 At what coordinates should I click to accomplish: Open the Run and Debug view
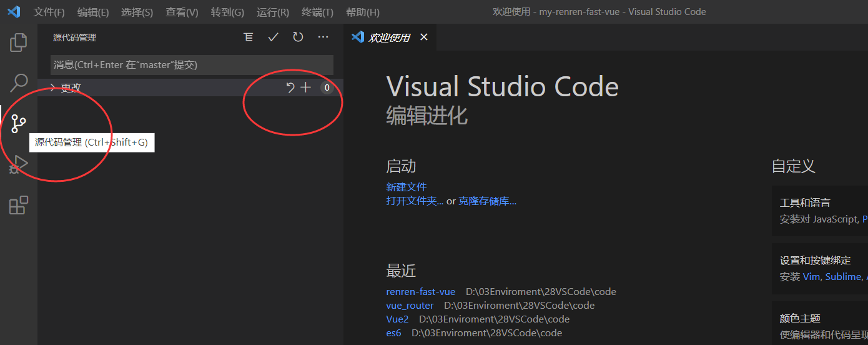19,164
